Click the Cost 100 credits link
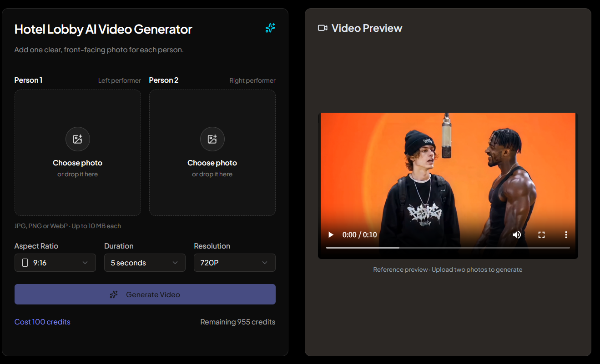600x364 pixels. [42, 322]
